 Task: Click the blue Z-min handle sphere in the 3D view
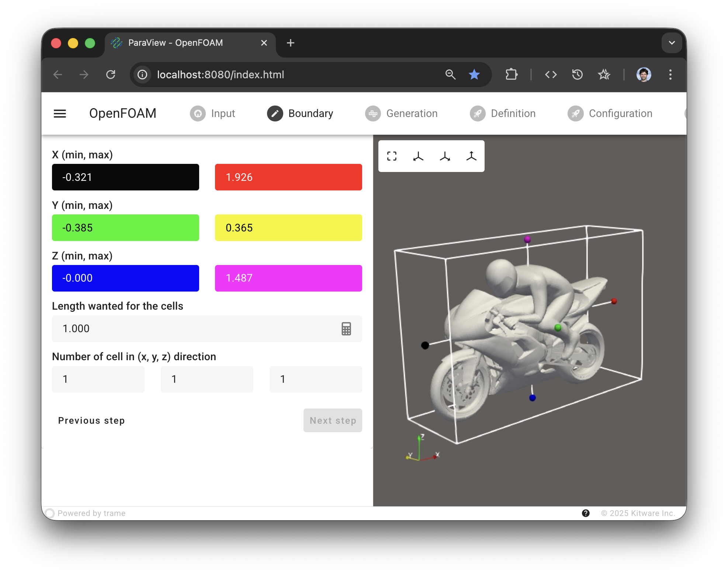[532, 397]
